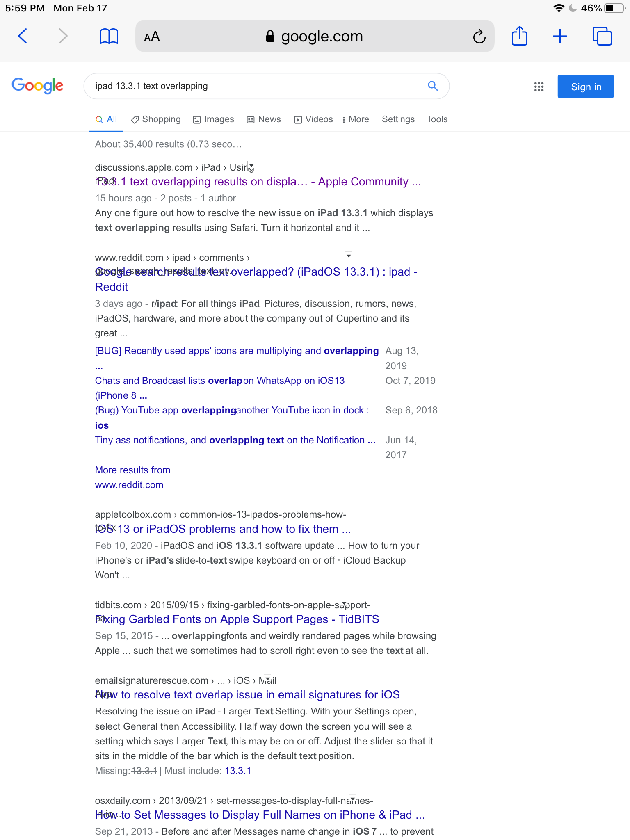Tap the Wi-Fi status icon
630x840 pixels.
pos(559,8)
